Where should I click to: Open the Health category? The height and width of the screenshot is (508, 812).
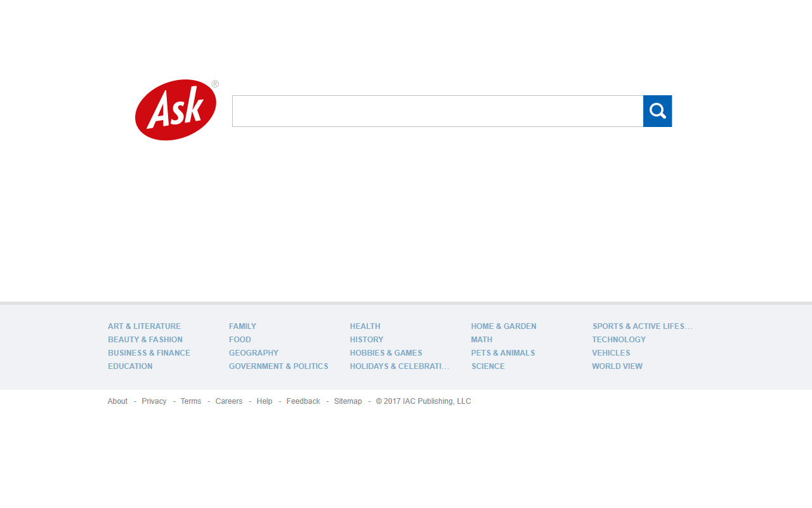[365, 326]
